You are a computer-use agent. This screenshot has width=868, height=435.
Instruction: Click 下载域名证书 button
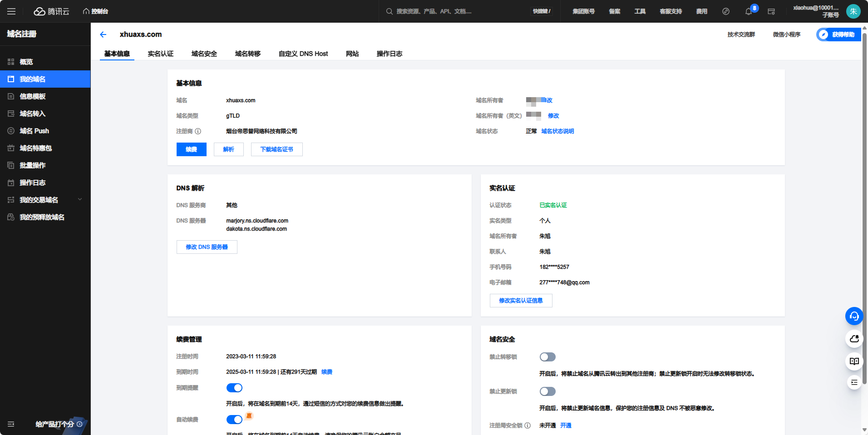click(x=277, y=149)
